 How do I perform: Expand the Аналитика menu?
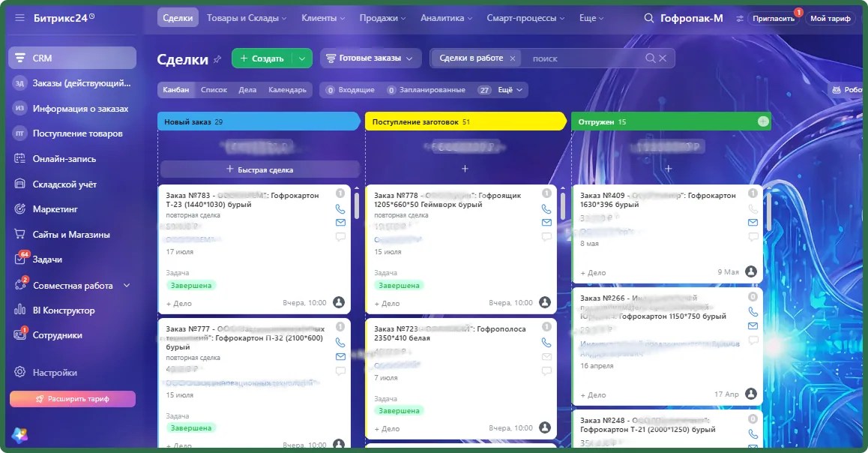(x=446, y=18)
